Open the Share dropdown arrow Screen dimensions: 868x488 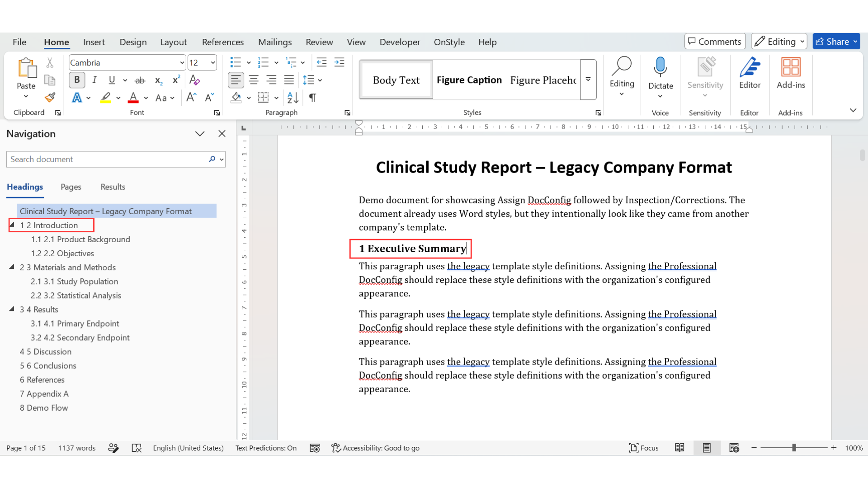click(x=855, y=42)
